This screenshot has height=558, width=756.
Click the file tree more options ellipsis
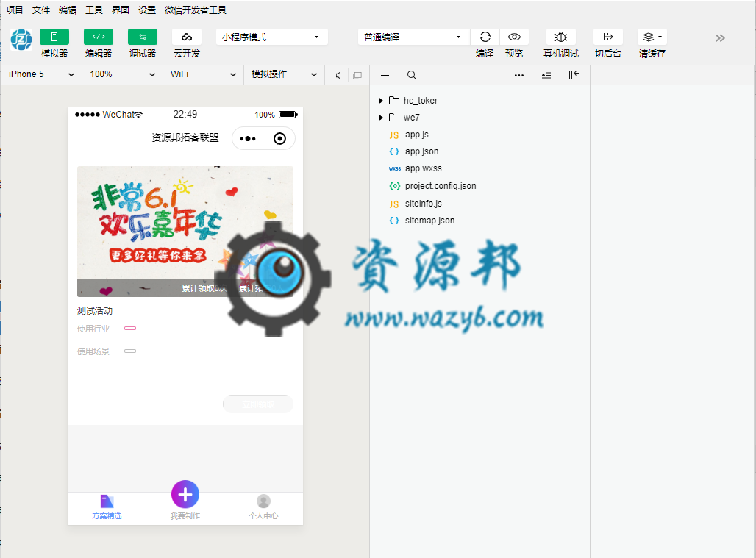click(518, 75)
